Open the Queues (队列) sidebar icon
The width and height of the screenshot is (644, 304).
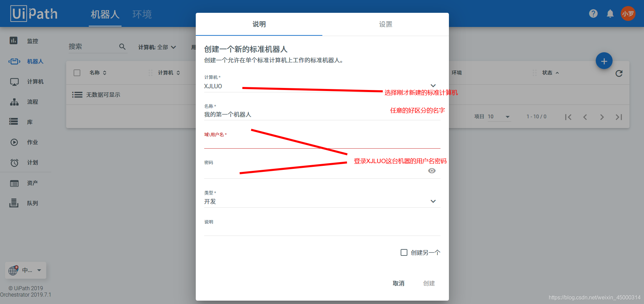point(14,203)
